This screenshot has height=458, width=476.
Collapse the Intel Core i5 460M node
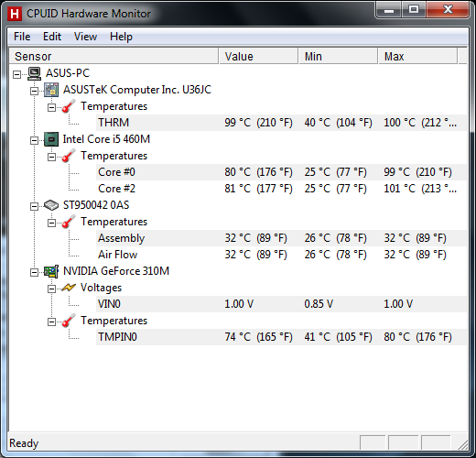[x=34, y=140]
